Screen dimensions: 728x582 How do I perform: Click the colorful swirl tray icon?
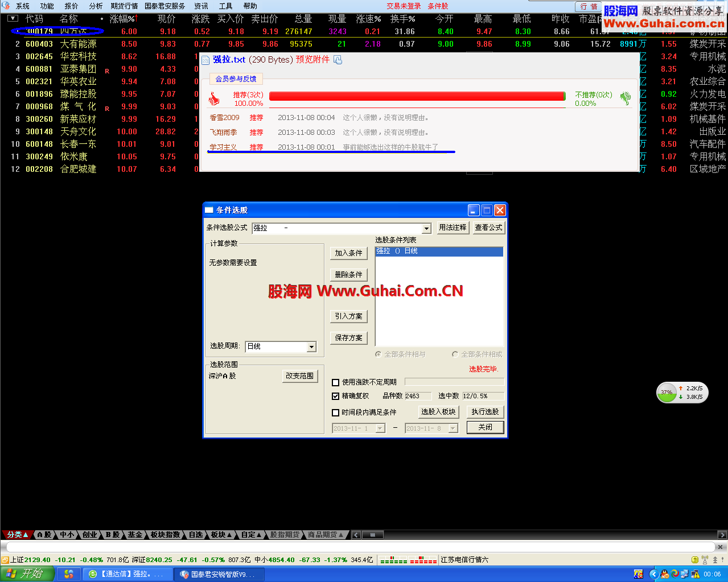[x=674, y=574]
